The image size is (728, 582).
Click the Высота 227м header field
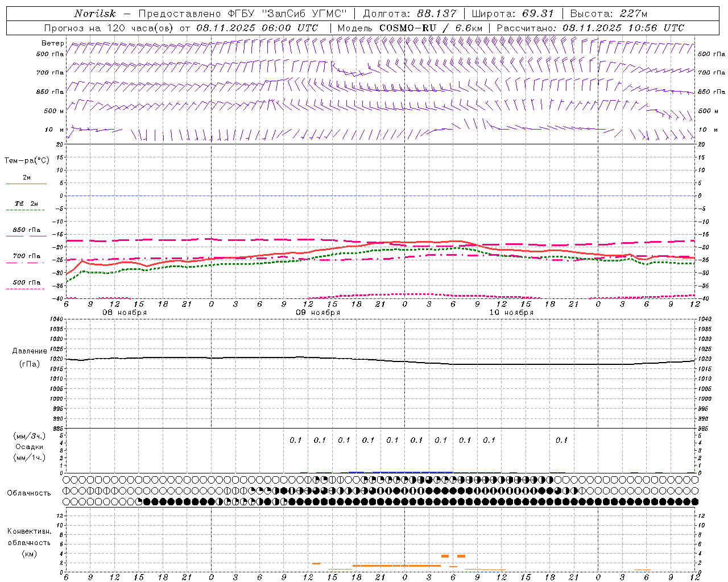pos(609,14)
